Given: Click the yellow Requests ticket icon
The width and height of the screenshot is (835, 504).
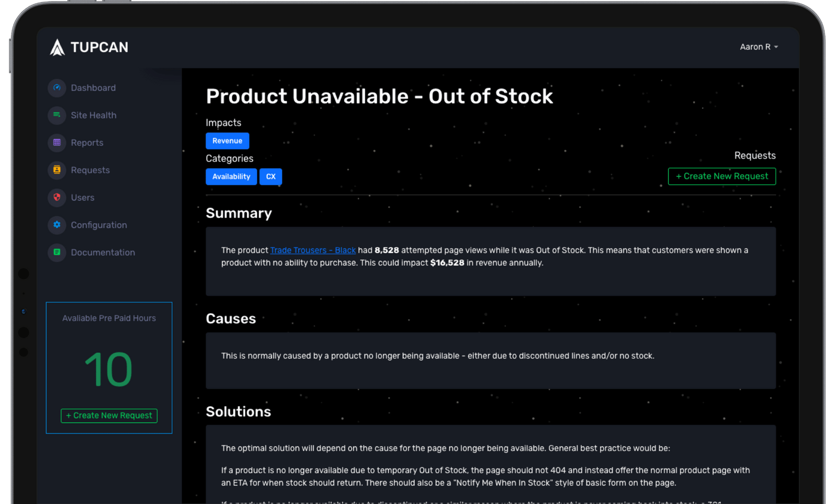Looking at the screenshot, I should pos(56,170).
